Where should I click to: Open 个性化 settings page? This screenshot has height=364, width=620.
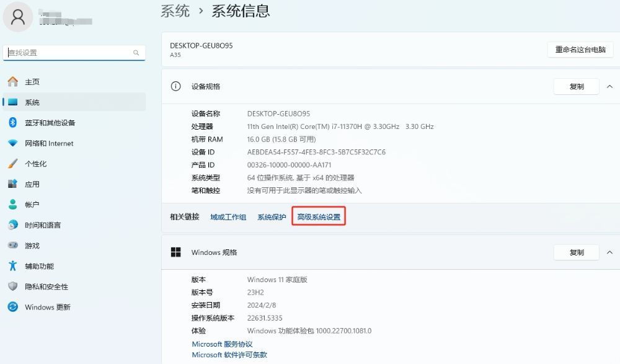tap(75, 164)
